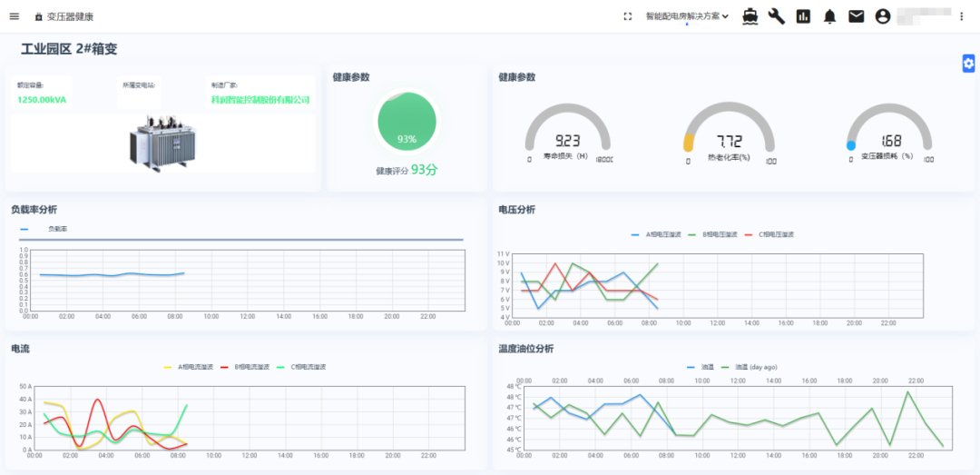The height and width of the screenshot is (475, 980).
Task: Click the 变压器健康 page title tab
Action: point(69,16)
